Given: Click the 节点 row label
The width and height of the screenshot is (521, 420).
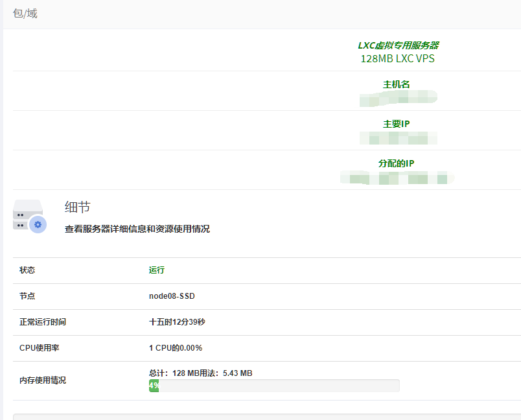Looking at the screenshot, I should click(27, 296).
